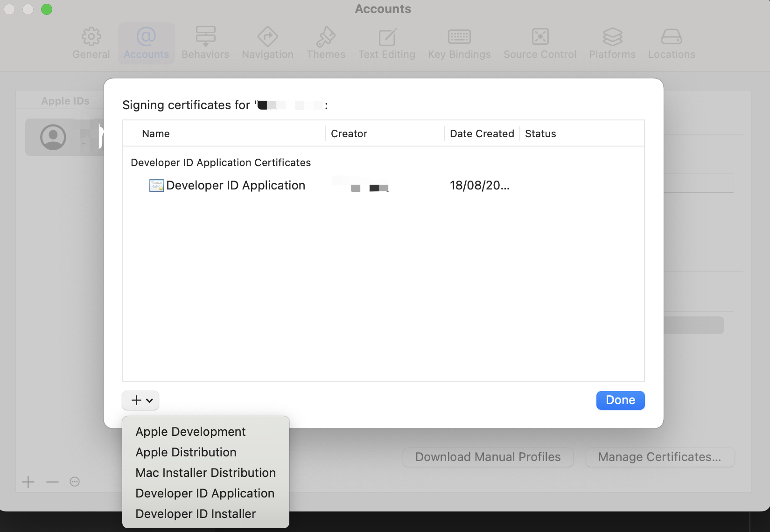
Task: Open the Locations preferences tab
Action: [672, 43]
